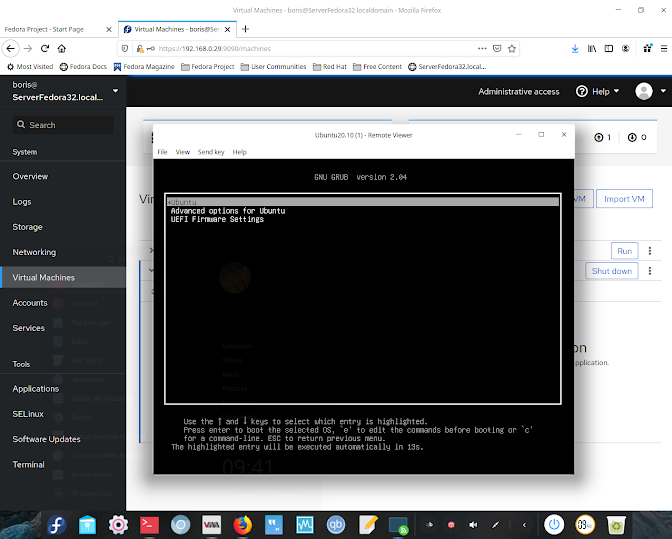Image resolution: width=672 pixels, height=539 pixels.
Task: Open Firefox home page icon
Action: [x=62, y=48]
